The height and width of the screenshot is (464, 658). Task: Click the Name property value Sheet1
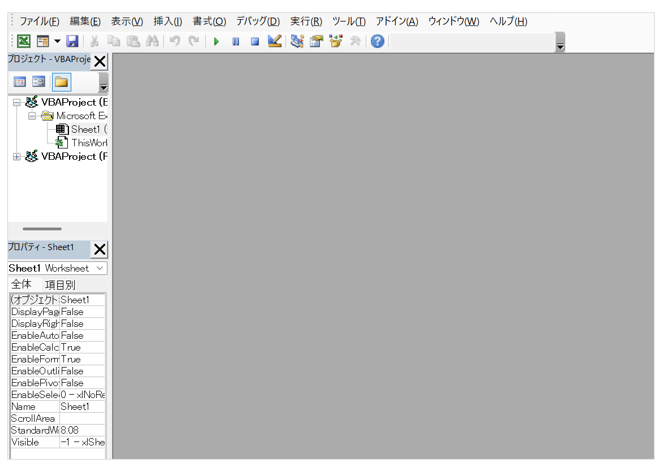(82, 407)
